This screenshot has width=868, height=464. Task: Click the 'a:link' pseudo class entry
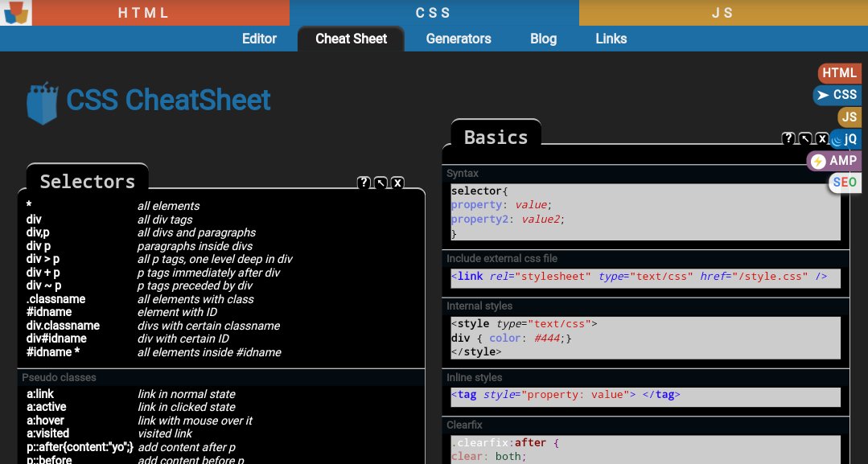coord(40,394)
